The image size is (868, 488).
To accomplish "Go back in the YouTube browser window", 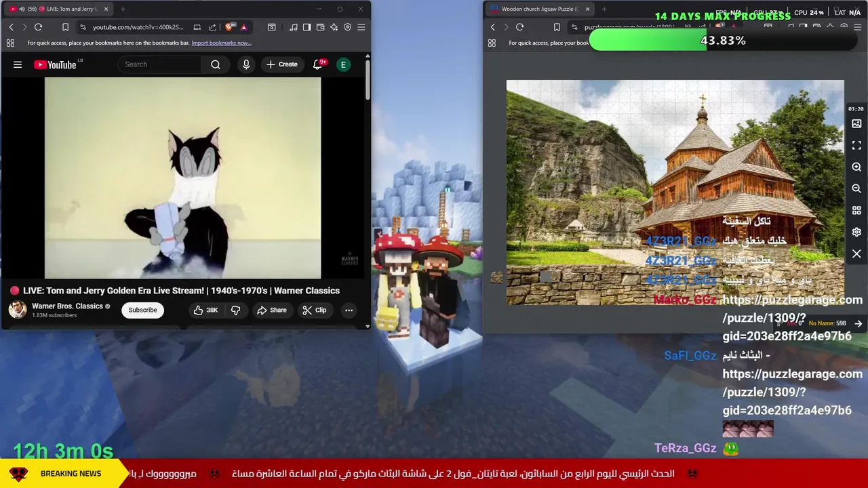I will [x=11, y=27].
